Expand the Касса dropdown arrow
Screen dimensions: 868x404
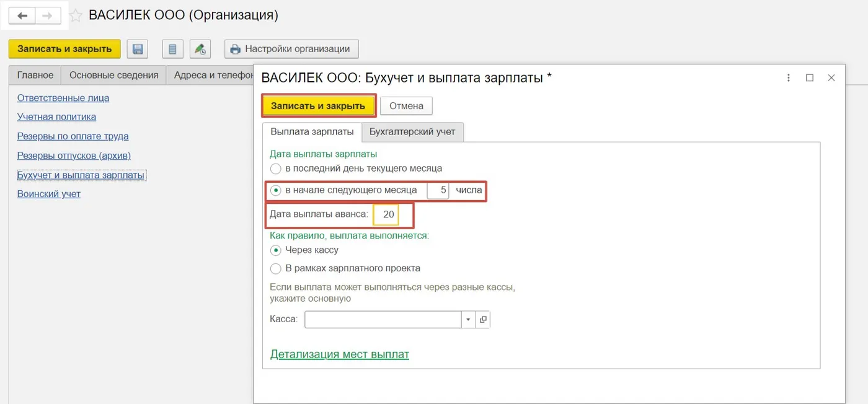(468, 320)
